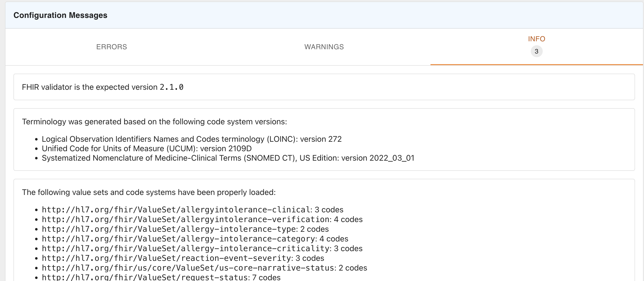The height and width of the screenshot is (281, 644).
Task: Click the allergy-intolerance-criticality ValueSet URL
Action: click(x=186, y=248)
